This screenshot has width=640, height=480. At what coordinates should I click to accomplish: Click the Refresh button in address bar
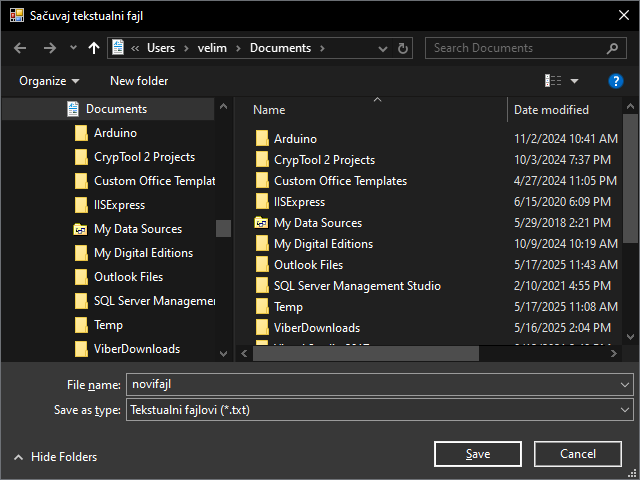(404, 48)
